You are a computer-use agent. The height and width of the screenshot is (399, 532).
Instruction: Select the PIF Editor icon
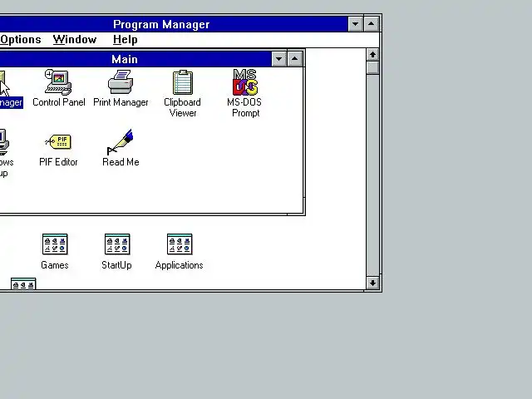pyautogui.click(x=58, y=142)
